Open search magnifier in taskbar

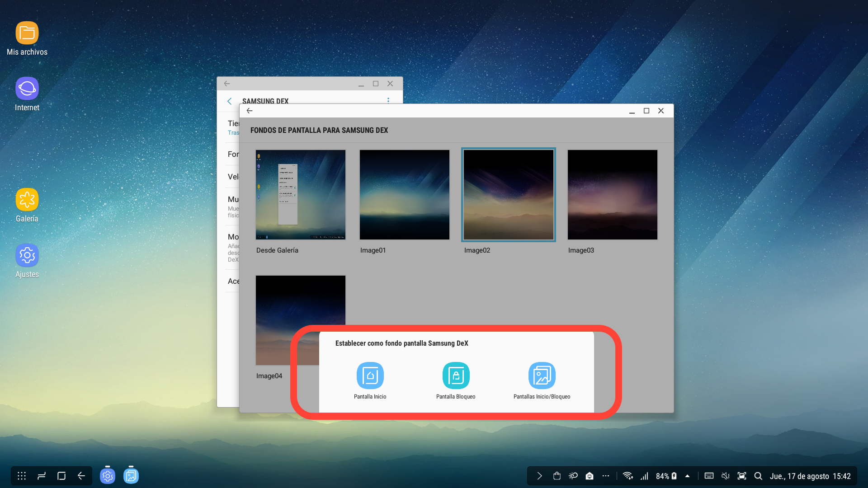click(x=758, y=476)
